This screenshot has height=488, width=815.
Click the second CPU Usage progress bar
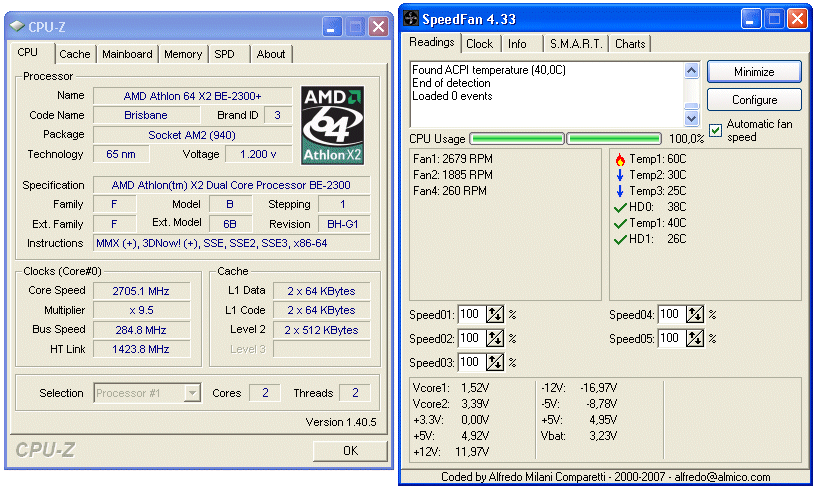point(614,139)
